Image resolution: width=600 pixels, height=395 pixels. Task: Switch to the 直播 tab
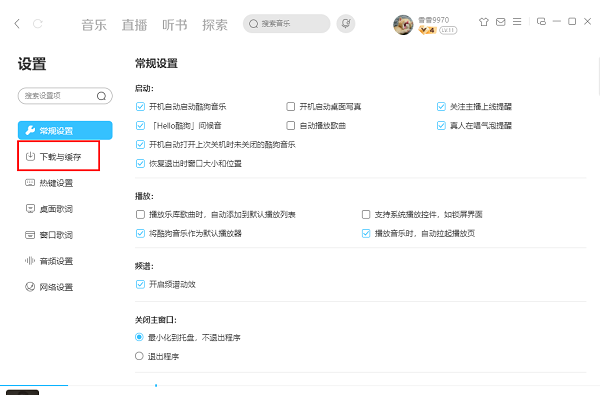click(x=134, y=25)
